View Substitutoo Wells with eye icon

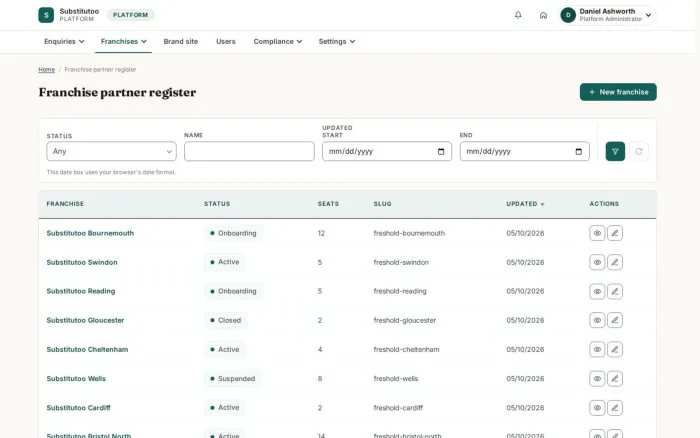coord(597,379)
